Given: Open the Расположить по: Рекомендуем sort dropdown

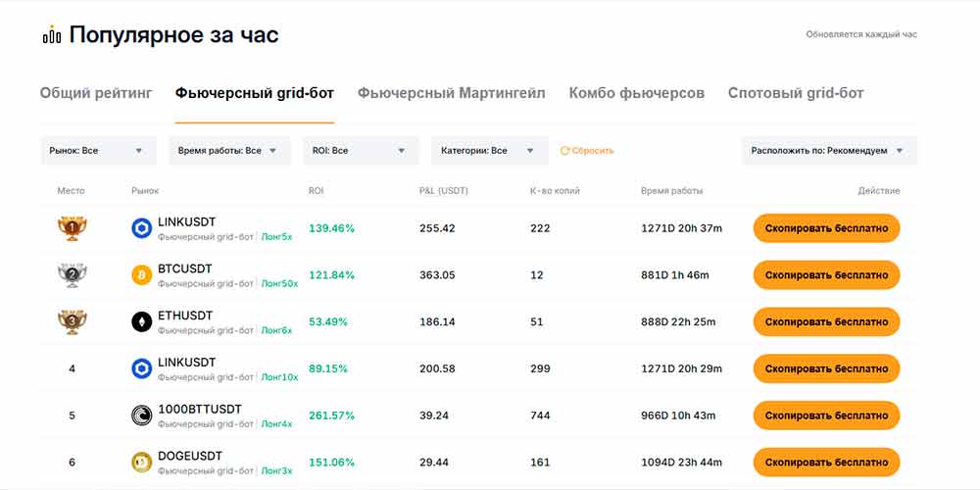Looking at the screenshot, I should click(829, 151).
